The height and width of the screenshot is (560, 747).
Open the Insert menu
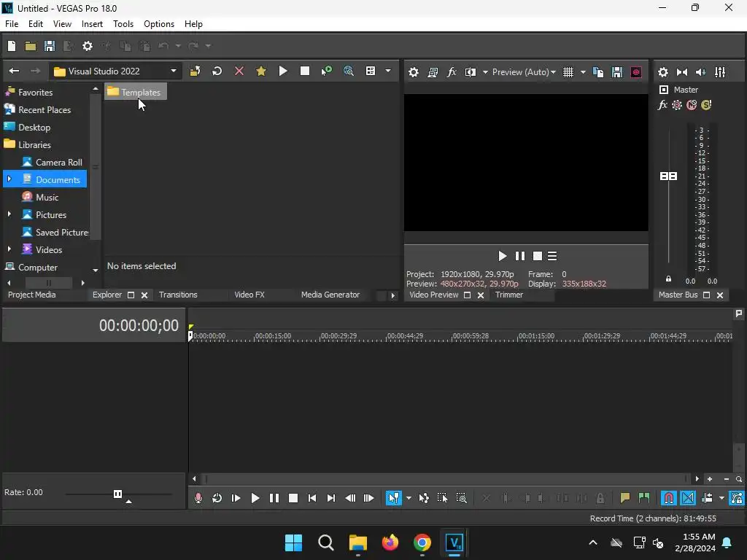92,24
